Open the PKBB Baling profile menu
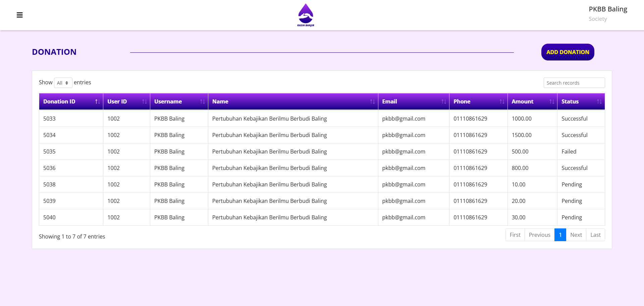 point(607,13)
